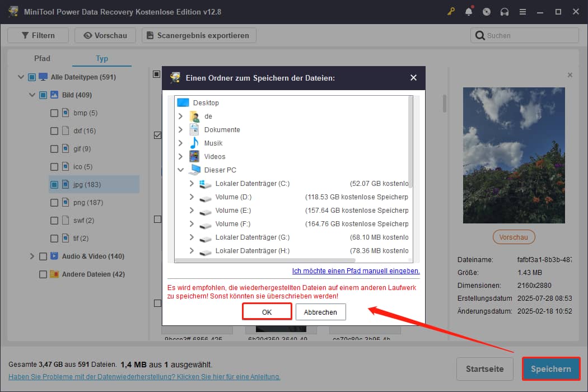Activate Vorschau preview mode
This screenshot has height=392, width=588.
(x=105, y=35)
